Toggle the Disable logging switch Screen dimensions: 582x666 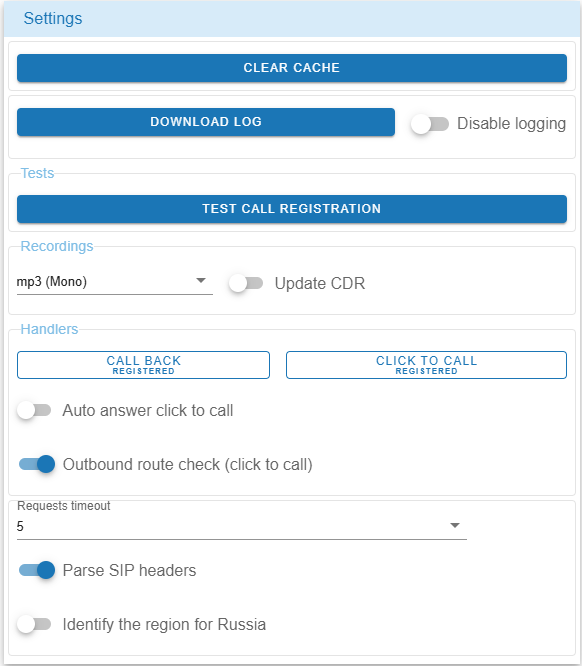pyautogui.click(x=429, y=124)
